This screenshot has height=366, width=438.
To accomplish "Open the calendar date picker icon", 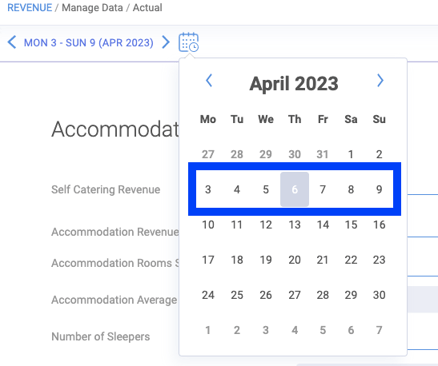I will (189, 42).
